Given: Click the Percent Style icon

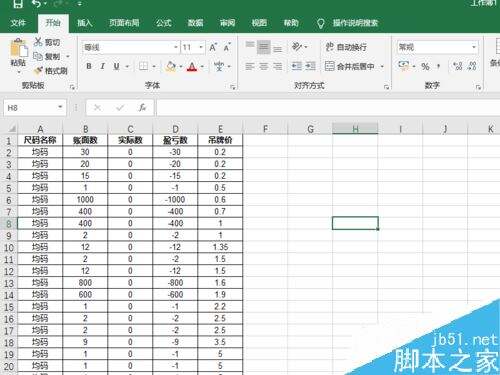Looking at the screenshot, I should click(x=425, y=67).
